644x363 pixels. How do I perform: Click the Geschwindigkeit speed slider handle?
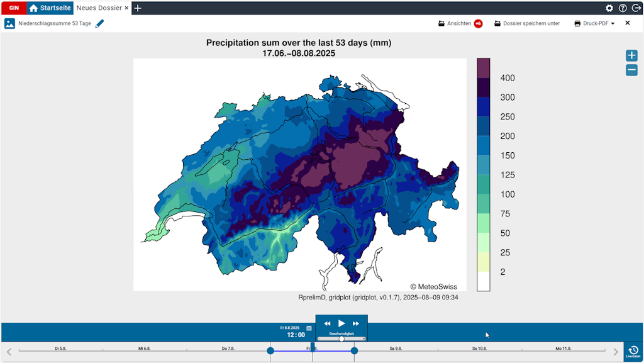(341, 338)
